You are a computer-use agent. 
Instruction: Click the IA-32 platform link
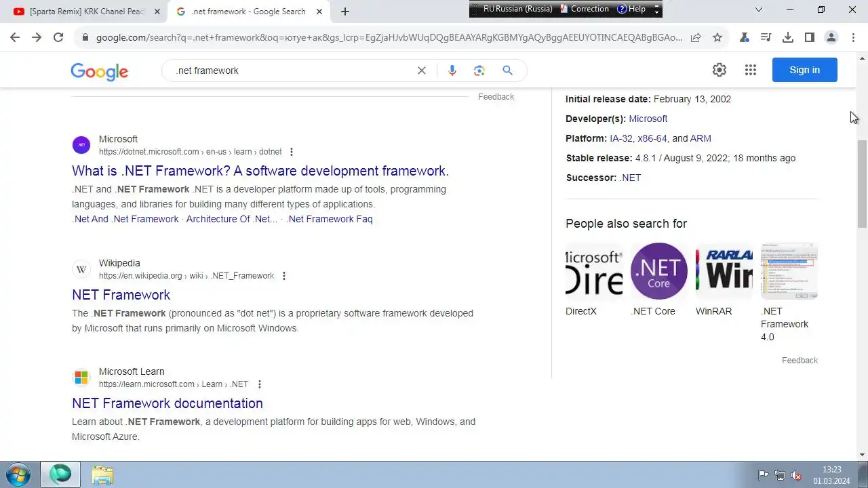620,138
